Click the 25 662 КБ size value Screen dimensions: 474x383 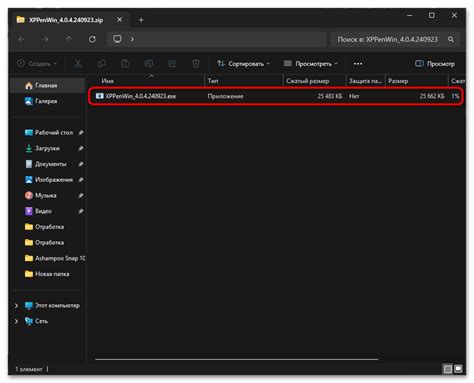(432, 96)
